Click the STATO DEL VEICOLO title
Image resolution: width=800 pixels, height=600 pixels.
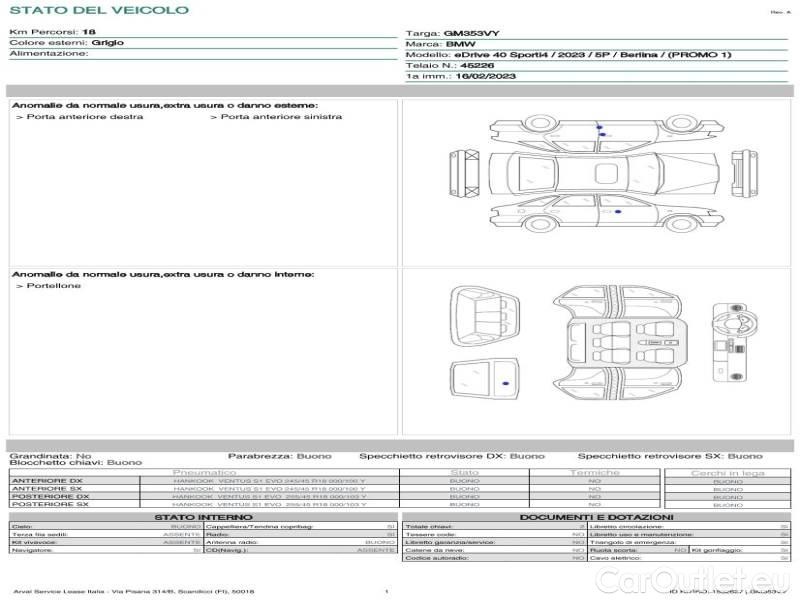coord(98,10)
